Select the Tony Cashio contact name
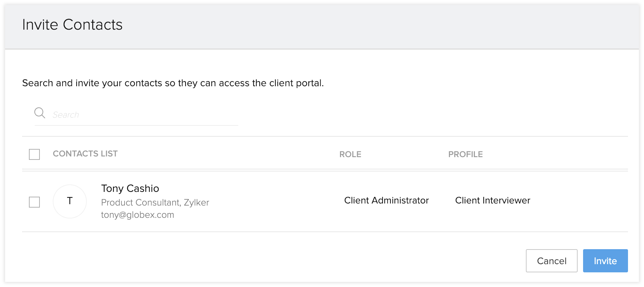This screenshot has height=287, width=644. coord(130,188)
